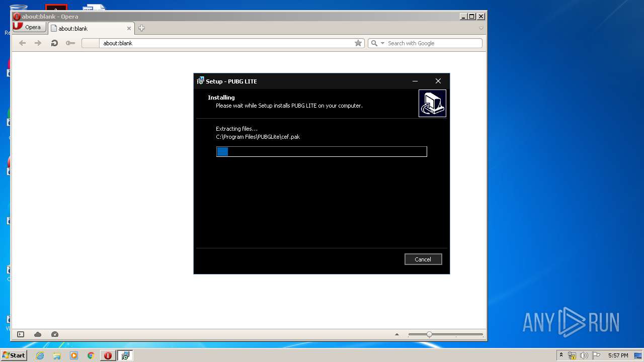This screenshot has width=644, height=362.
Task: Open the network tray icon
Action: (572, 355)
